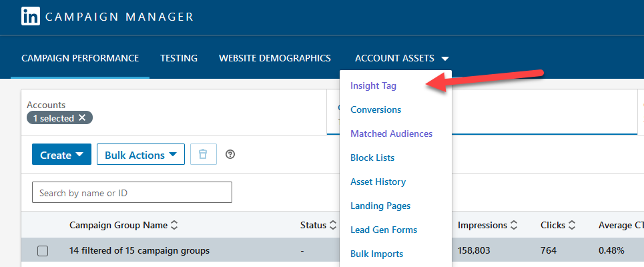Screen dimensions: 644x267
Task: Click the trash delete icon
Action: pos(203,154)
